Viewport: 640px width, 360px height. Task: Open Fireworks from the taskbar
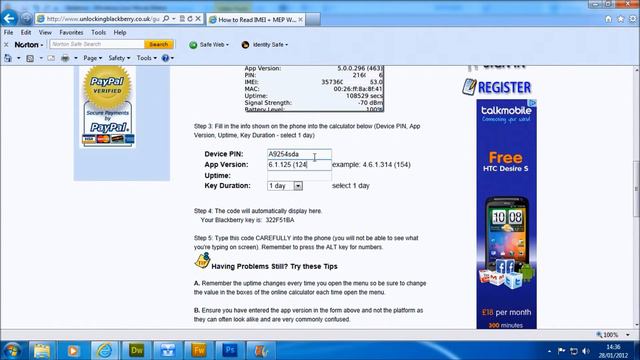click(199, 351)
